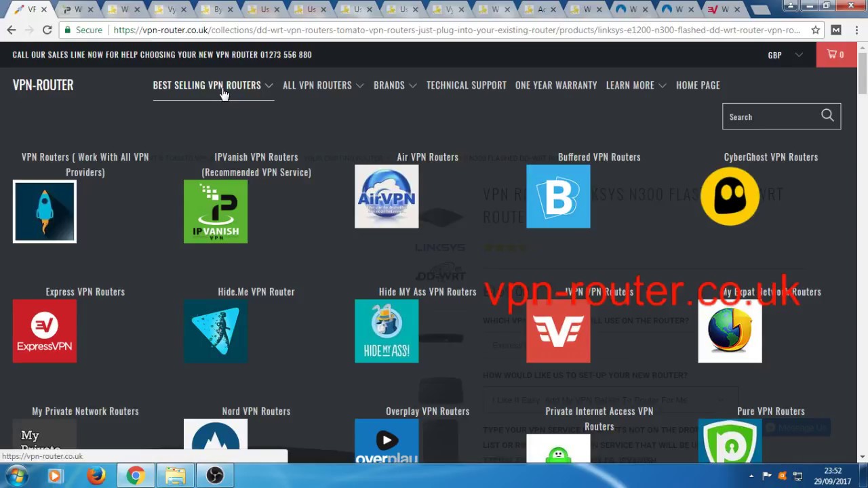Open the IPVanish logo tile

216,211
